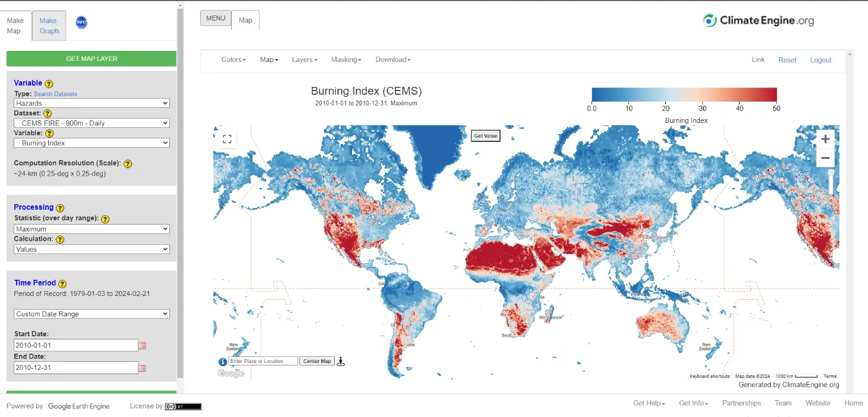Click the Search Datasets link
This screenshot has width=868, height=417.
[x=56, y=94]
